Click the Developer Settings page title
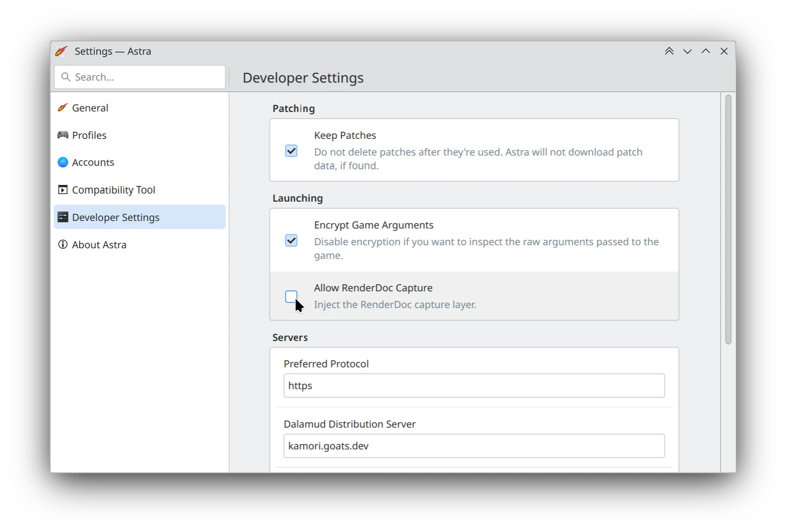The width and height of the screenshot is (786, 532). [303, 78]
